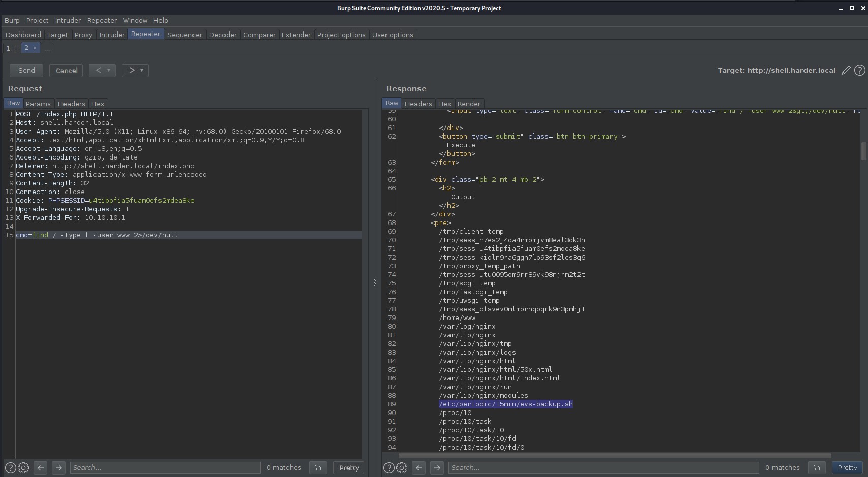This screenshot has height=477, width=868.
Task: Add a new Repeater tab via the ellipsis
Action: [x=47, y=49]
